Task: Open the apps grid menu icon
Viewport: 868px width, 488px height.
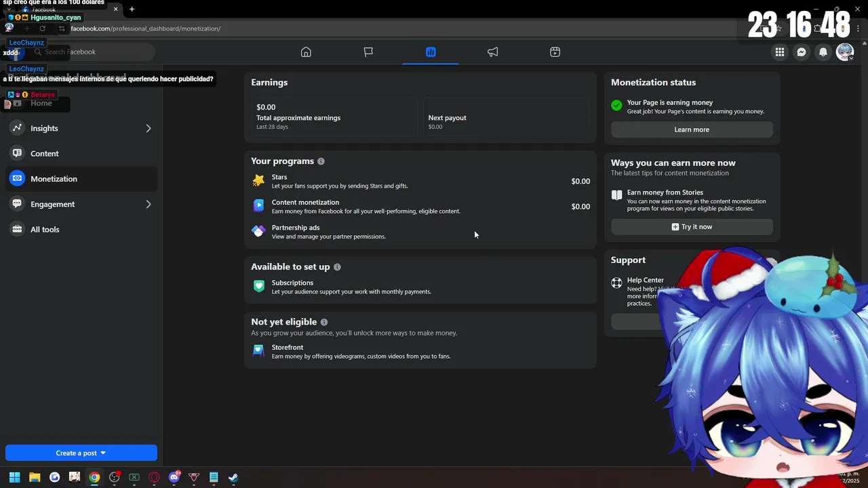Action: [x=780, y=52]
